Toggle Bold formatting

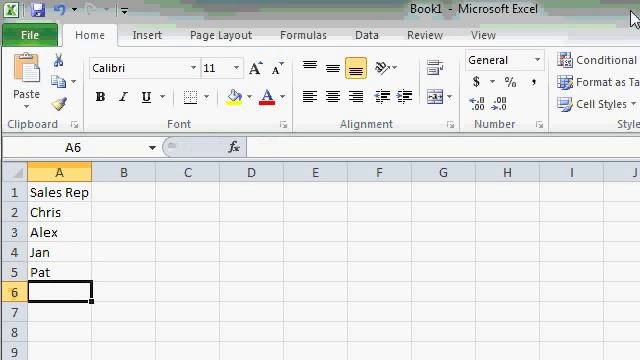(x=100, y=97)
